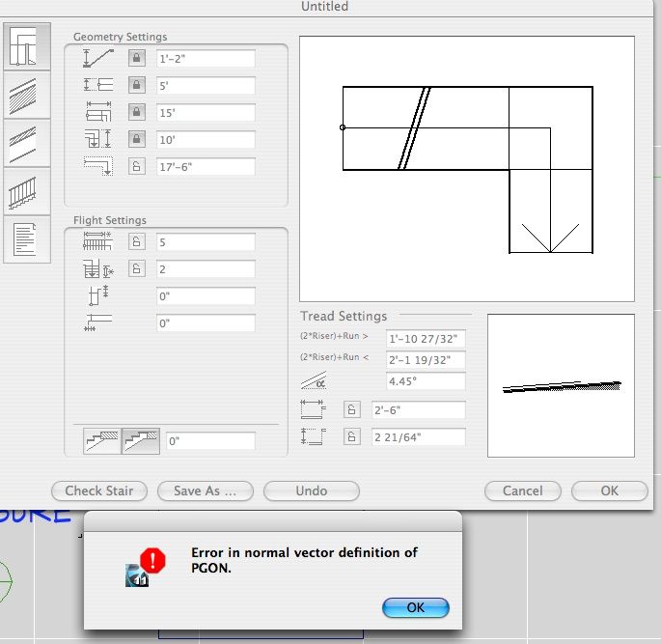Edit the tread count field showing 5
Screen dimensions: 661x644
click(x=206, y=242)
